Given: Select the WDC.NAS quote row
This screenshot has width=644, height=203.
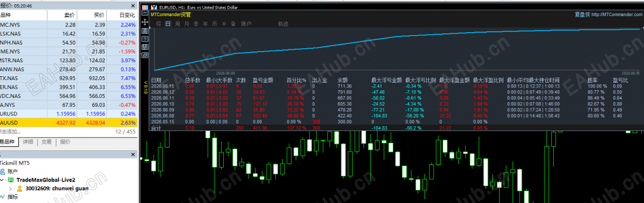Looking at the screenshot, I should click(69, 96).
